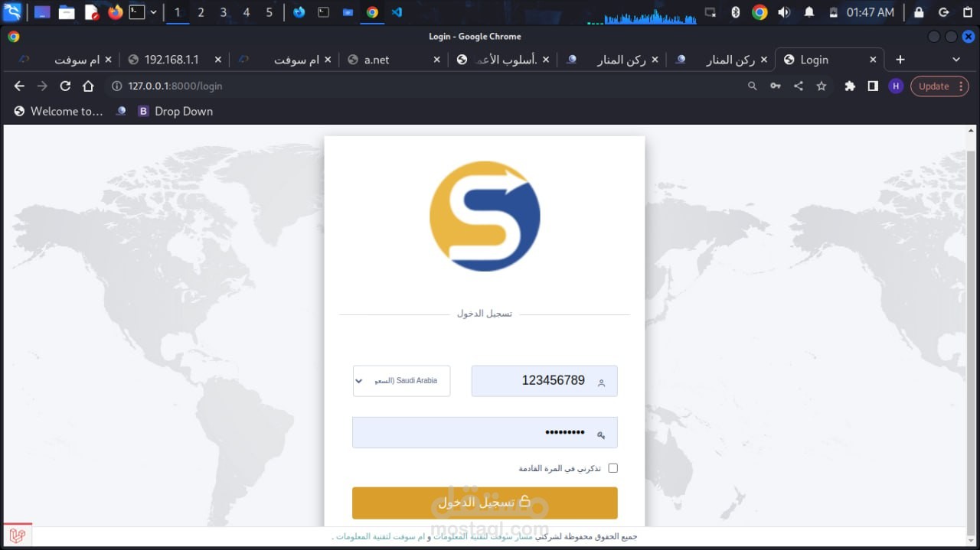The width and height of the screenshot is (980, 550).
Task: Activate the VS Code window in taskbar
Action: [x=397, y=12]
